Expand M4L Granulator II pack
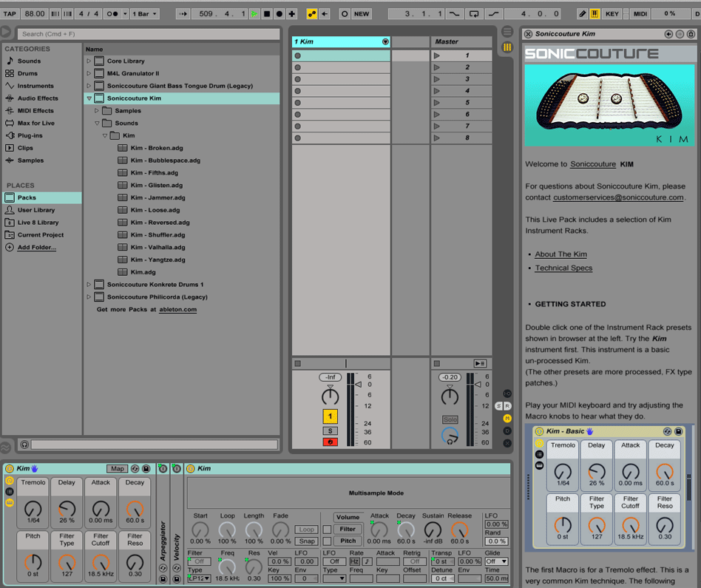 coord(89,73)
